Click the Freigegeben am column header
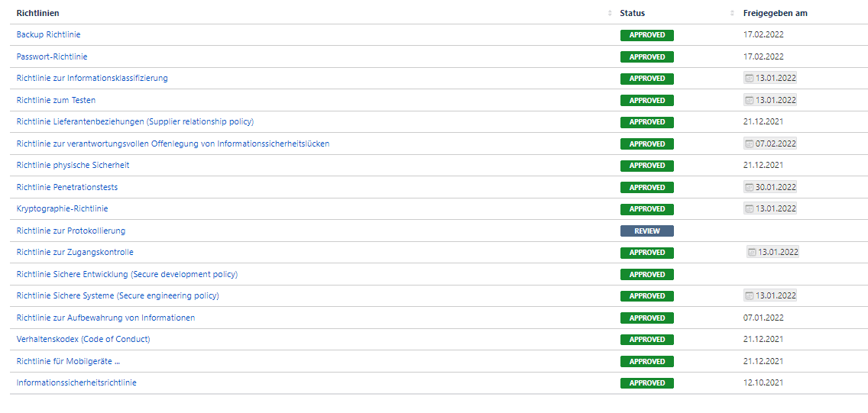 click(775, 14)
